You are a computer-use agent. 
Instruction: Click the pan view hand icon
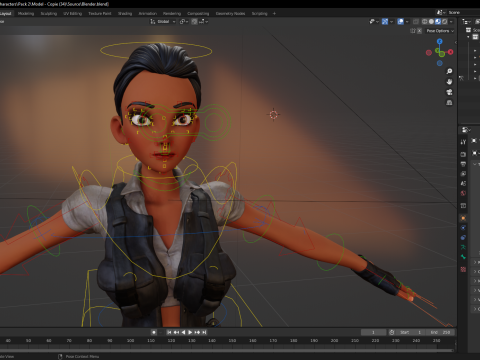(x=449, y=82)
